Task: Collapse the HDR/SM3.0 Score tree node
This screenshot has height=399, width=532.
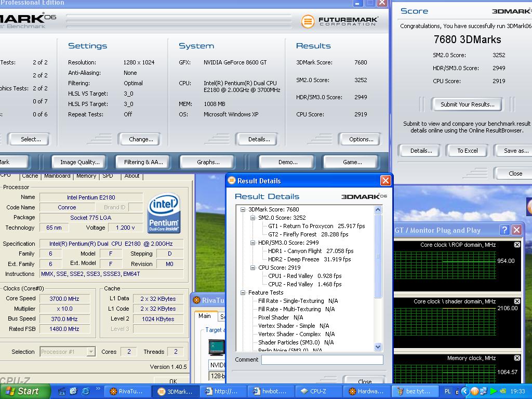Action: coord(253,243)
